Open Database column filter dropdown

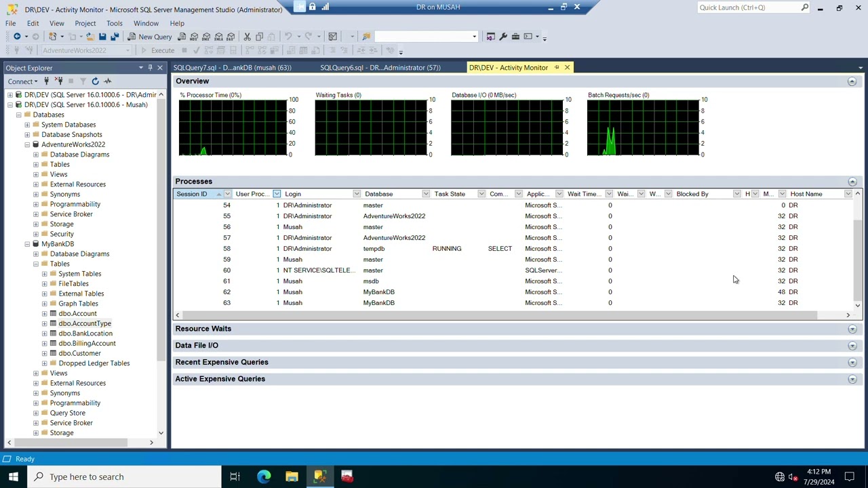point(425,194)
